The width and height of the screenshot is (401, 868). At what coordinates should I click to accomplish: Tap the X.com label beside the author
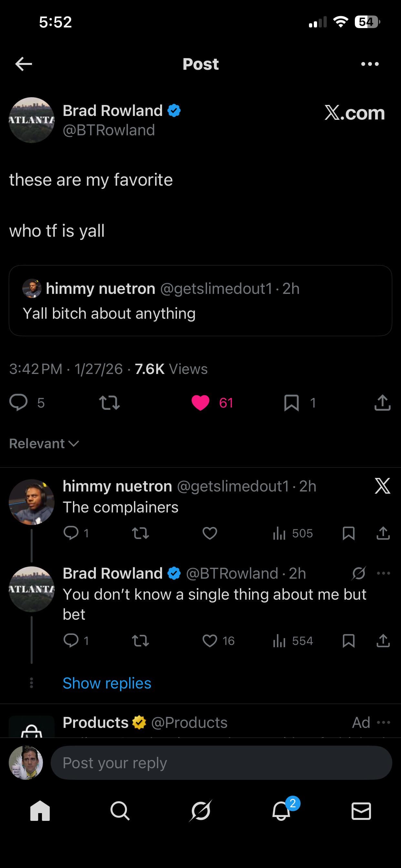(x=355, y=113)
